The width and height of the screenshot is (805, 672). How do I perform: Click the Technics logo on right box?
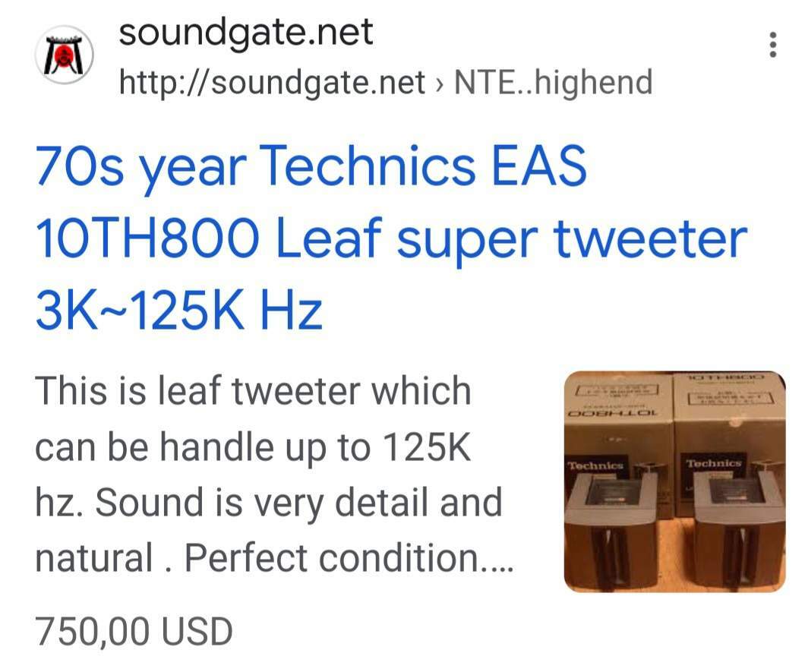(x=714, y=464)
